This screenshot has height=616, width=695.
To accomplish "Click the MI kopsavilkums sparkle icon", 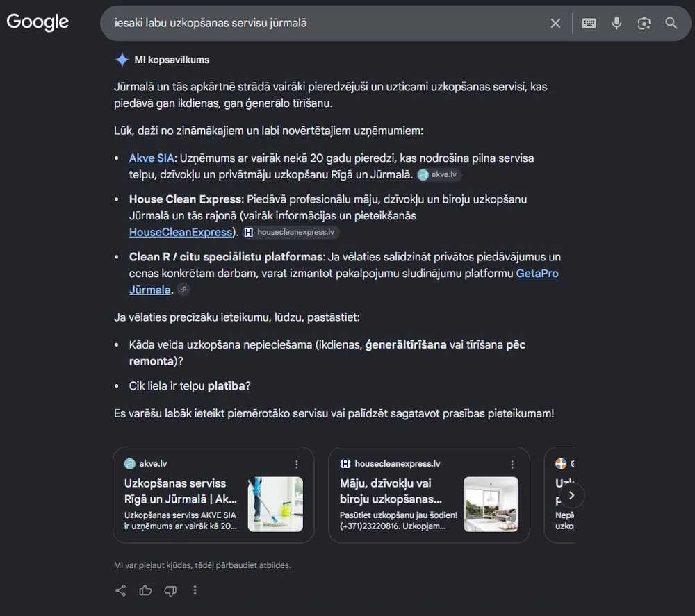I will pyautogui.click(x=122, y=59).
